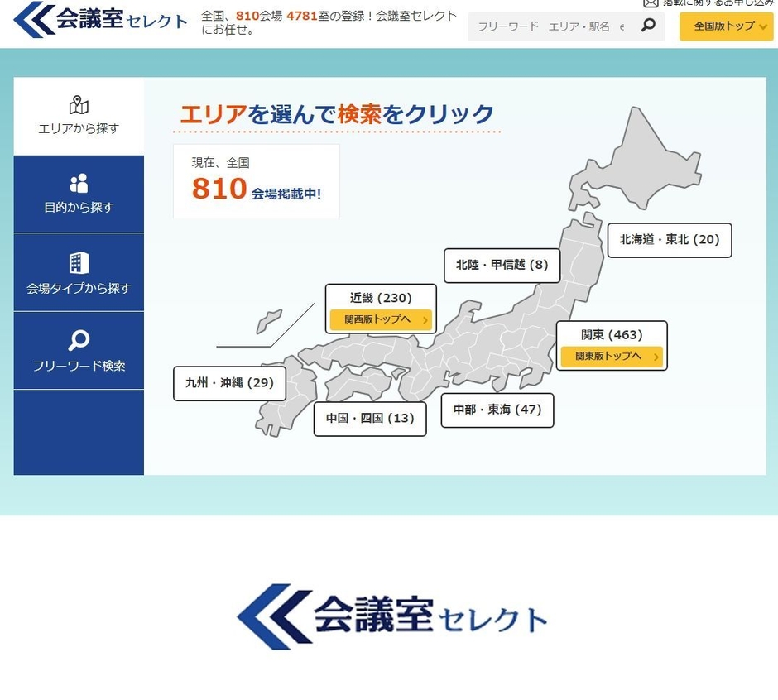Click the large 会議室セレクト logo at bottom
The width and height of the screenshot is (778, 700).
(x=392, y=616)
